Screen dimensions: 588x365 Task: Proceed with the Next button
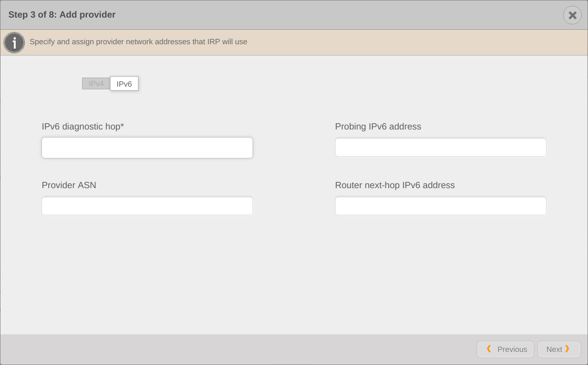coord(559,349)
